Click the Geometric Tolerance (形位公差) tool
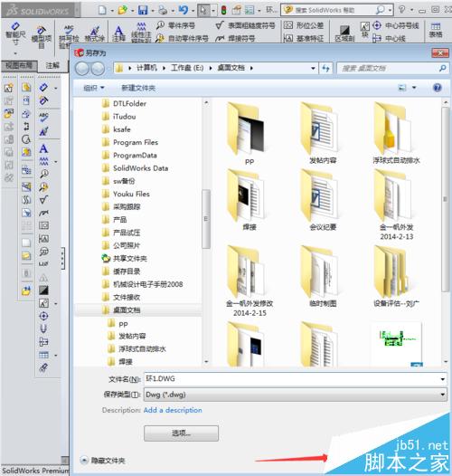The height and width of the screenshot is (476, 452). (304, 25)
